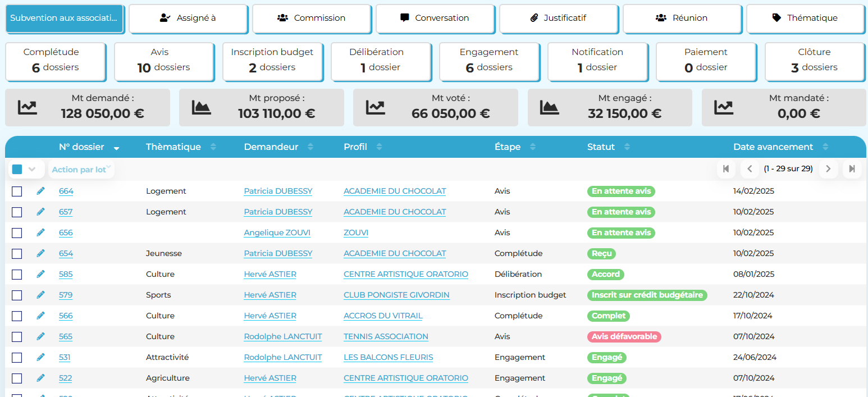Click the edit pencil beside dossier 585
868x397 pixels.
point(40,274)
